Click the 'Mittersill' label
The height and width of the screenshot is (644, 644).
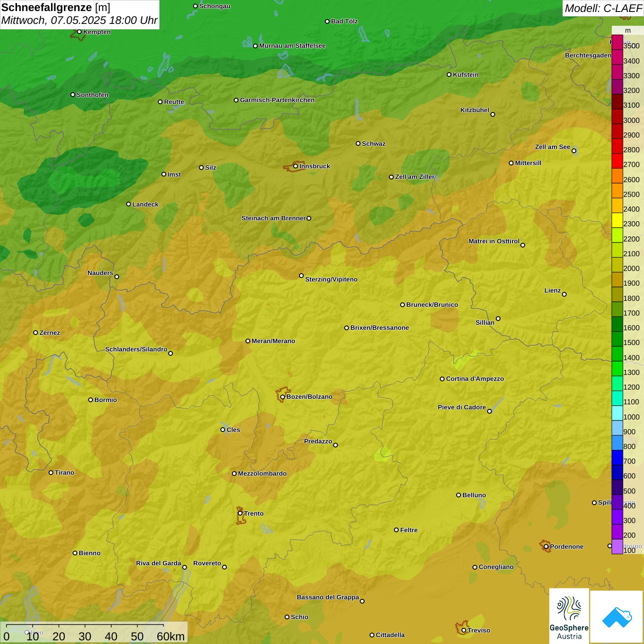point(528,163)
